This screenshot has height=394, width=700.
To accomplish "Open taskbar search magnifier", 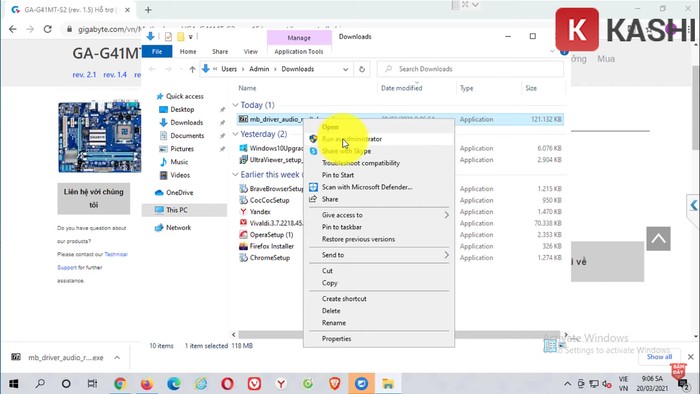I will click(40, 384).
